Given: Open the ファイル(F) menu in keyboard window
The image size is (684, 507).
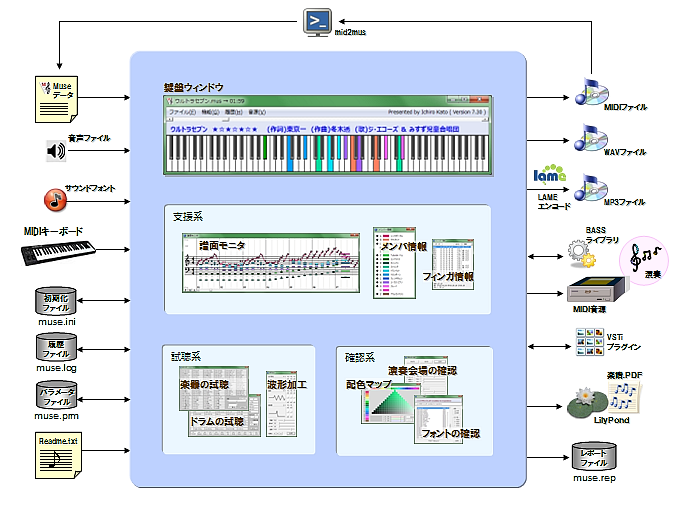Looking at the screenshot, I should [x=182, y=113].
